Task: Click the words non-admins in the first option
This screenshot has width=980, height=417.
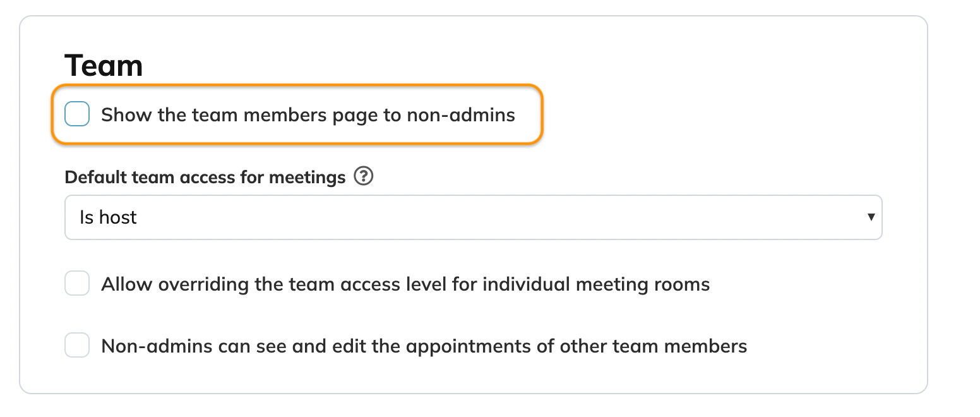Action: pos(461,115)
